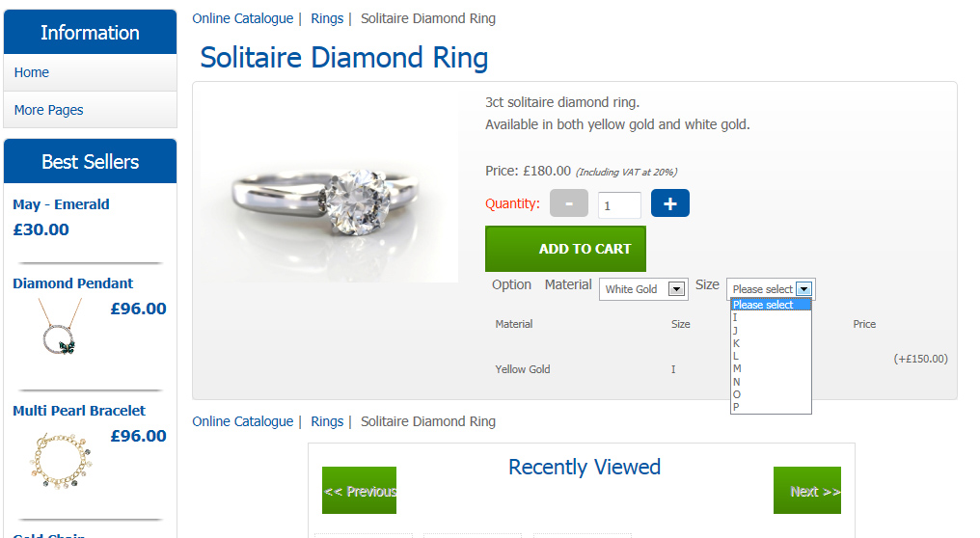Click the Add To Cart button
Screen dimensions: 980x538
click(x=565, y=249)
